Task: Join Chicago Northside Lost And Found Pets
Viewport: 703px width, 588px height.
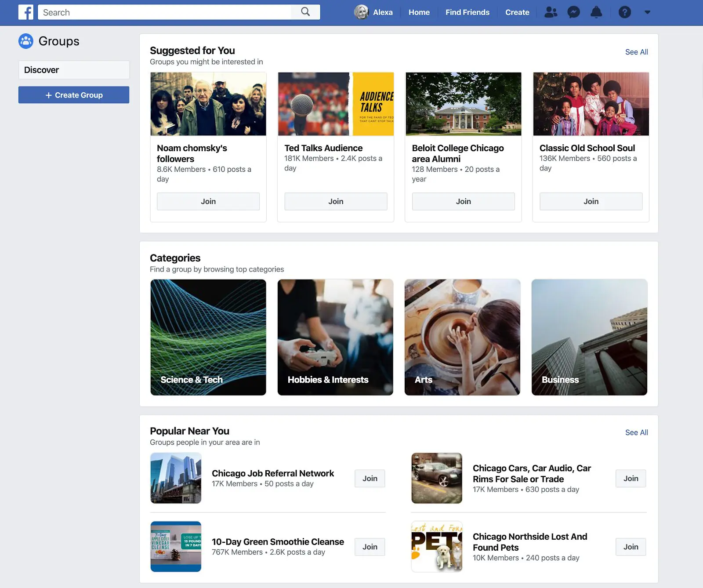Action: point(631,547)
